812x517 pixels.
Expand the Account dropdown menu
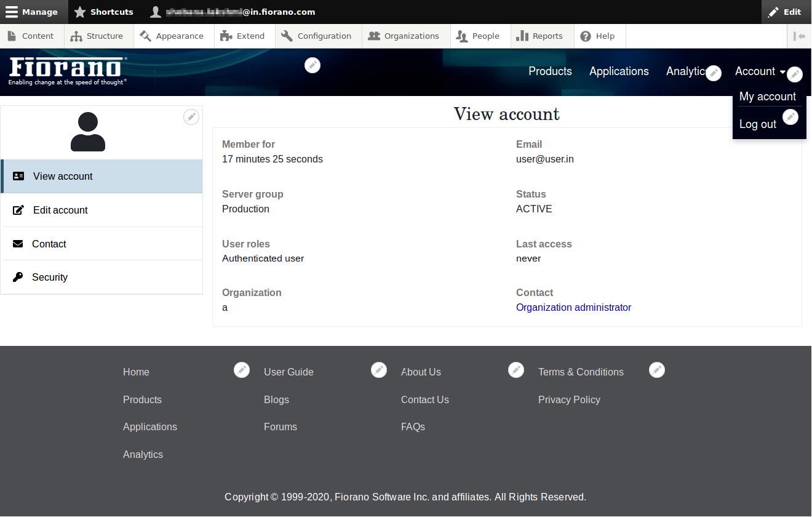760,71
